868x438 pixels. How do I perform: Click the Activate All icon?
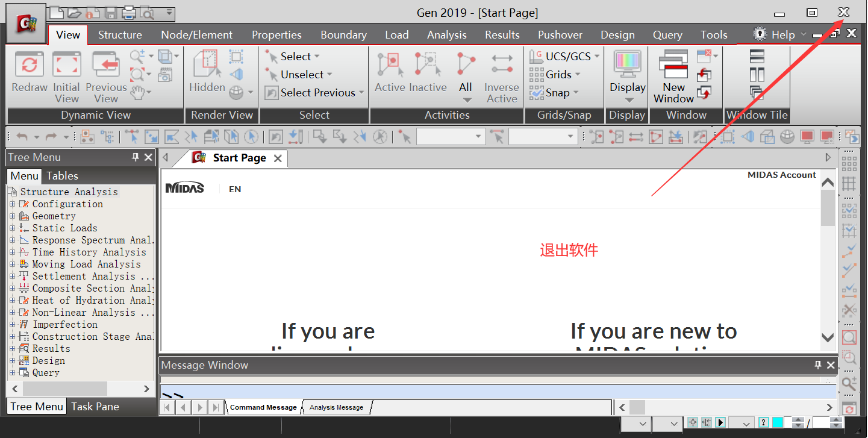pos(466,64)
